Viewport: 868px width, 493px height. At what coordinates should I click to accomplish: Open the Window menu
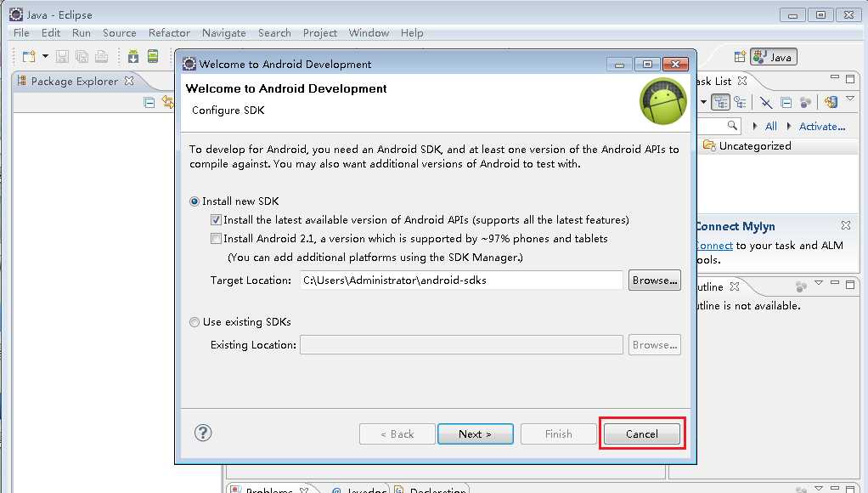[x=369, y=32]
